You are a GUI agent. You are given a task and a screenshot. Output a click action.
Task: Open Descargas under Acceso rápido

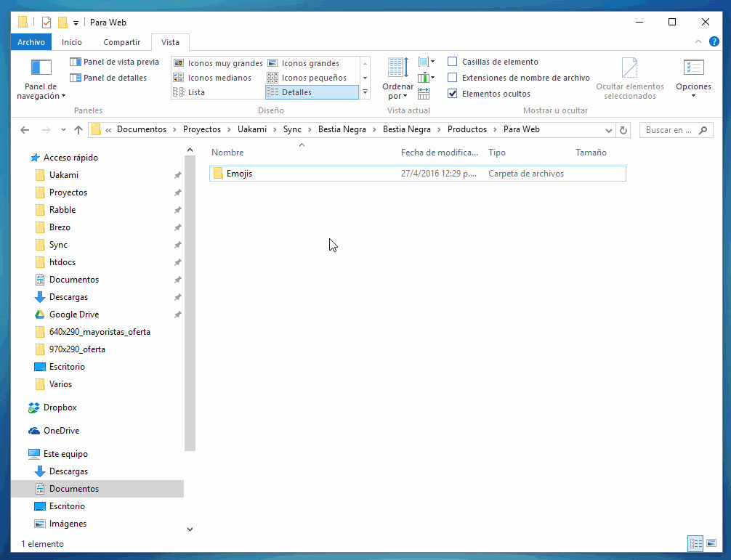point(68,297)
